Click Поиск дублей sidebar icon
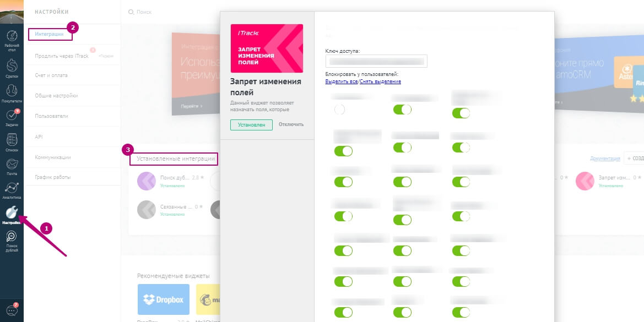 pyautogui.click(x=12, y=241)
